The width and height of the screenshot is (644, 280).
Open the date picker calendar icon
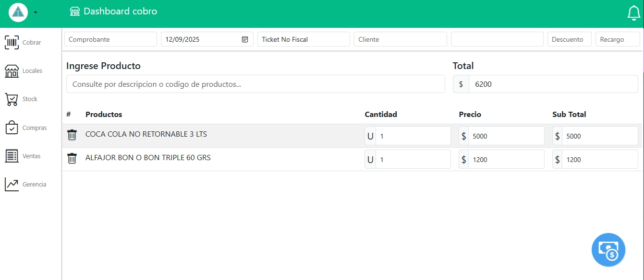(x=245, y=39)
